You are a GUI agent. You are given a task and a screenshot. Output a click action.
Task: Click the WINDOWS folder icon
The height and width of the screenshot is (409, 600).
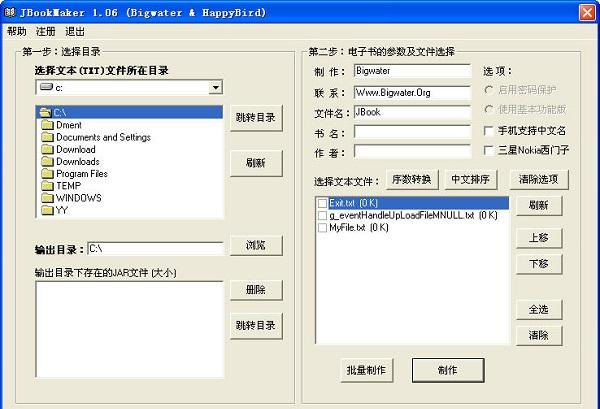click(47, 198)
